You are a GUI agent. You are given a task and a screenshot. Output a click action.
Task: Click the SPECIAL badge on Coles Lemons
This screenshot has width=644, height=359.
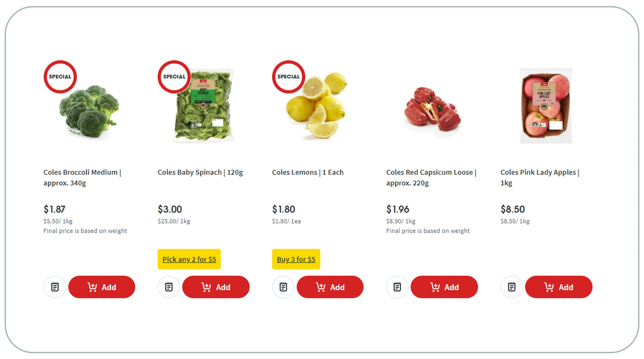coord(288,77)
